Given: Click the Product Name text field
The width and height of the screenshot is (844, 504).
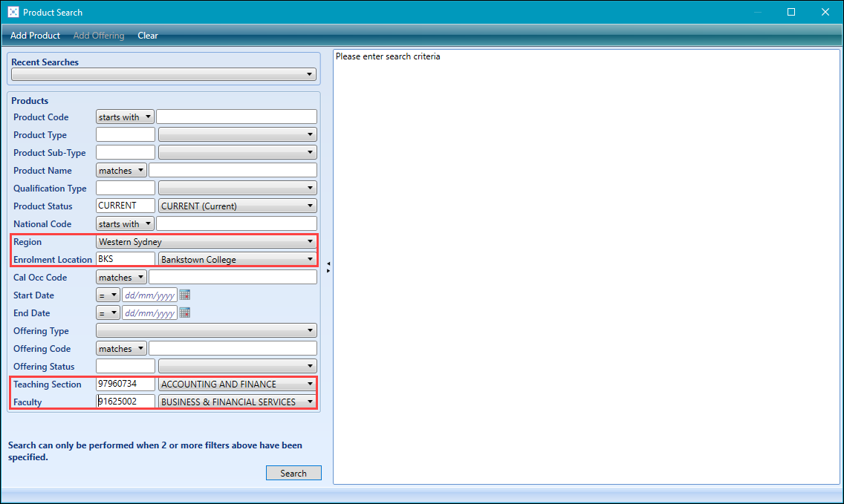Looking at the screenshot, I should coord(233,170).
